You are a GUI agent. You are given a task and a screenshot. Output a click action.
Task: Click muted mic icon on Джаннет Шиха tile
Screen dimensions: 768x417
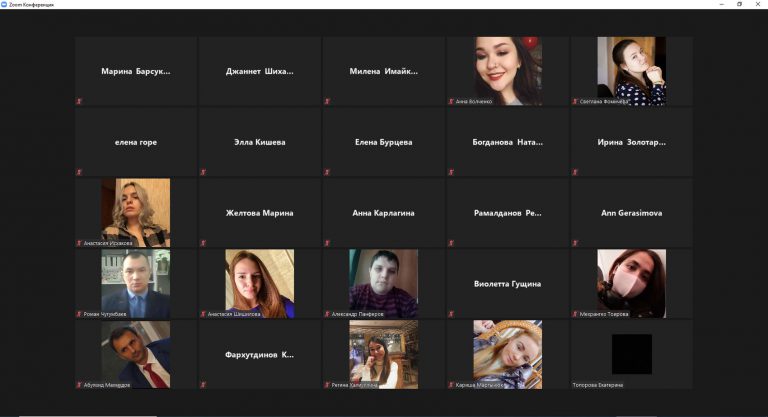(x=203, y=101)
